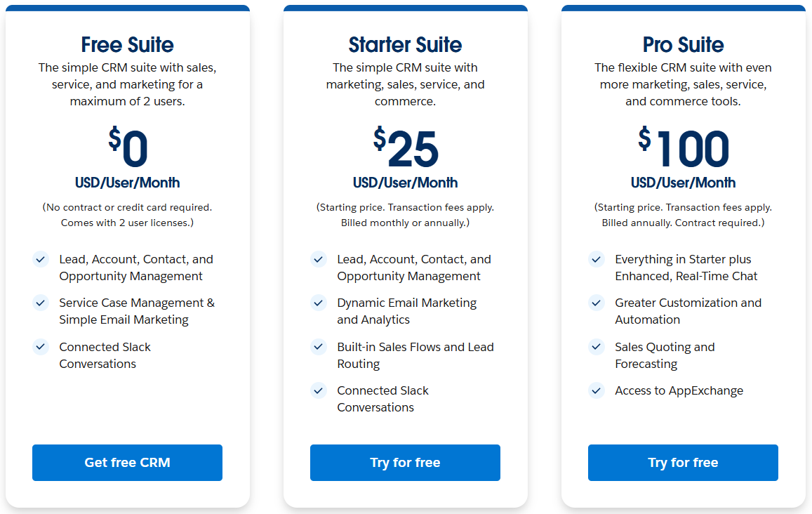The height and width of the screenshot is (514, 812).
Task: Click the $0 price on Free Suite
Action: [x=128, y=149]
